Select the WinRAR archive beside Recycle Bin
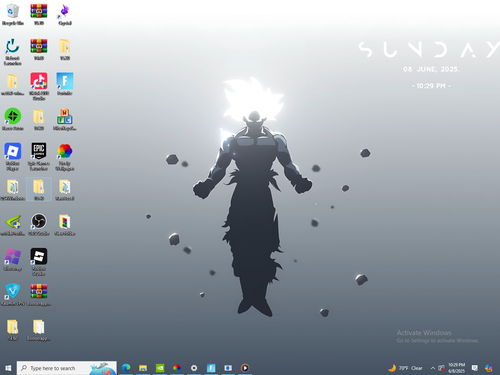500x375 pixels. coord(39,14)
